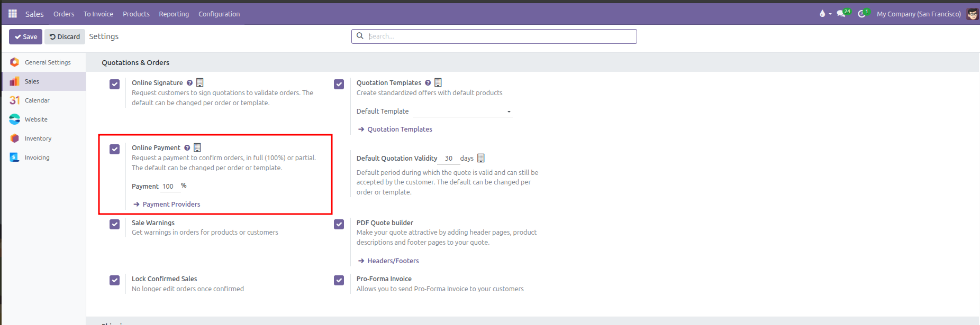Uncheck the Quotation Templates option

(339, 84)
